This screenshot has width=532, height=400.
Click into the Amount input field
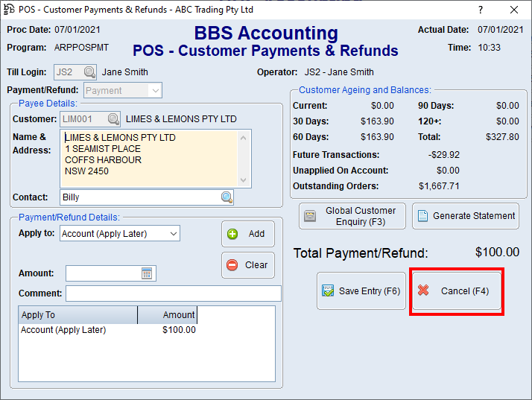click(103, 273)
